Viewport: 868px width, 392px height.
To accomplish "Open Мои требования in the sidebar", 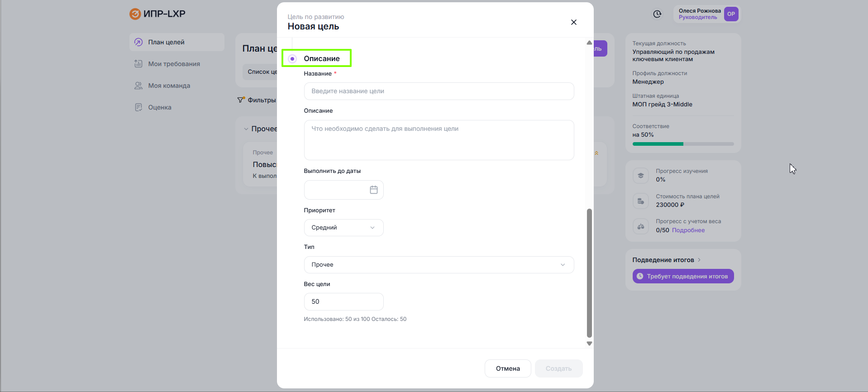I will point(174,64).
